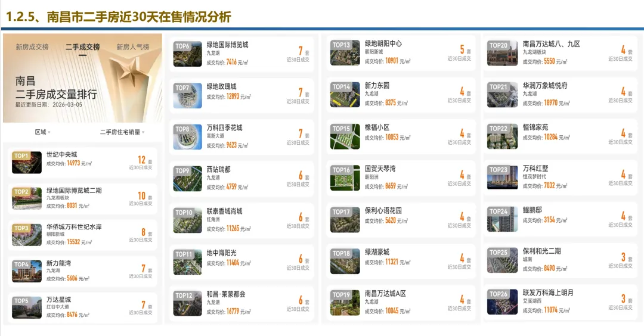644x336 pixels.
Task: Open TOP7 绿地玫瑰城 thumbnail
Action: (188, 95)
